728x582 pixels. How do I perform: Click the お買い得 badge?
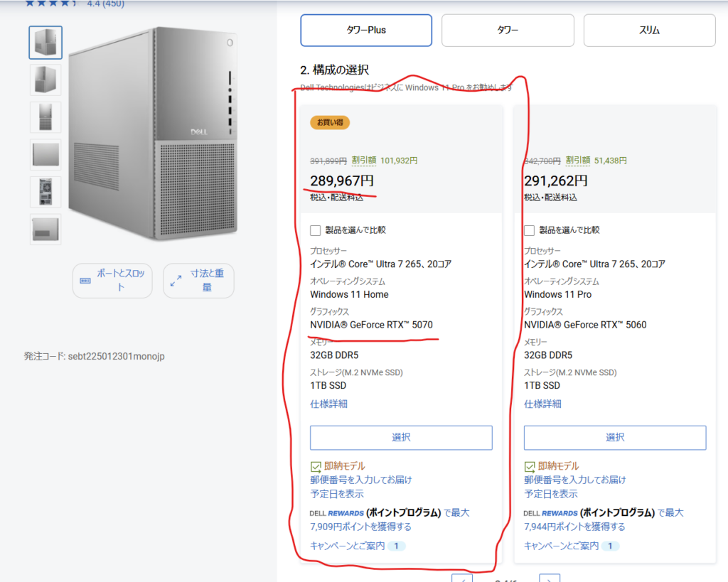[330, 122]
